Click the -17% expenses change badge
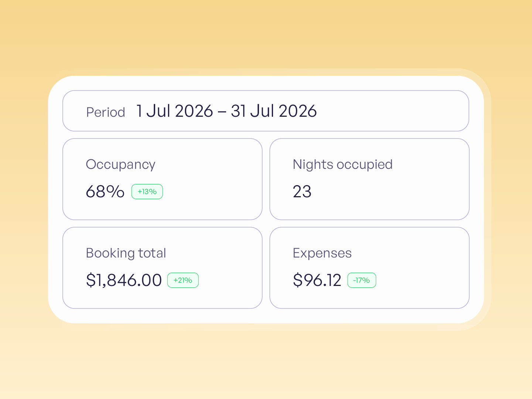Image resolution: width=532 pixels, height=399 pixels. click(x=362, y=280)
